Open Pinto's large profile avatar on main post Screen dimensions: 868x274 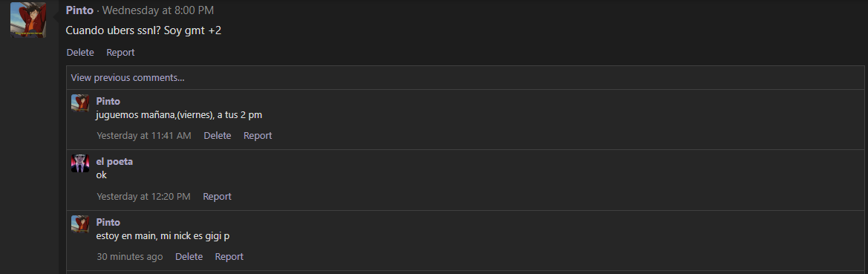pyautogui.click(x=28, y=20)
